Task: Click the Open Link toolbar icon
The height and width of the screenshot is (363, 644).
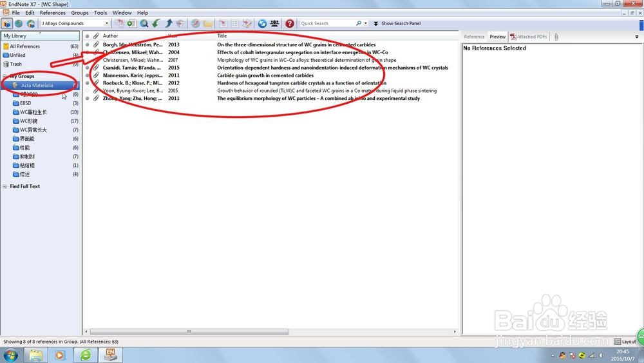Action: (x=196, y=23)
